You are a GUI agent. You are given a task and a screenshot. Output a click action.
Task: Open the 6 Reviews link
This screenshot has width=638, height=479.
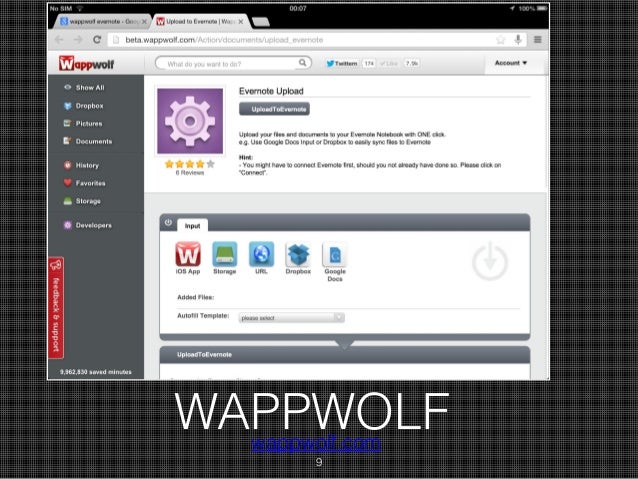[x=190, y=173]
